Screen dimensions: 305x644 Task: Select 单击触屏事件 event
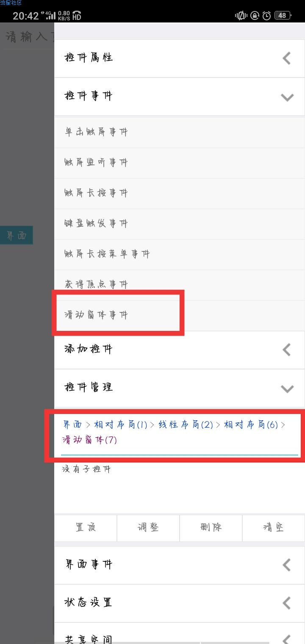(180, 132)
